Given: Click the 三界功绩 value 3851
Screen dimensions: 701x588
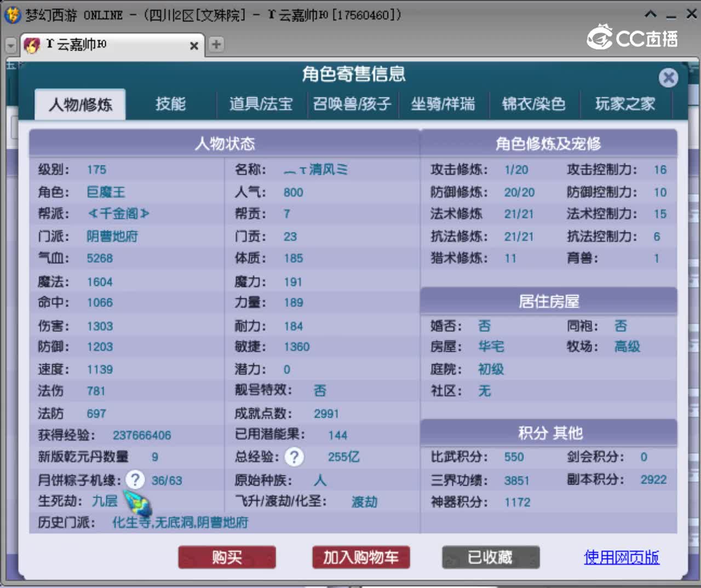Looking at the screenshot, I should [516, 481].
